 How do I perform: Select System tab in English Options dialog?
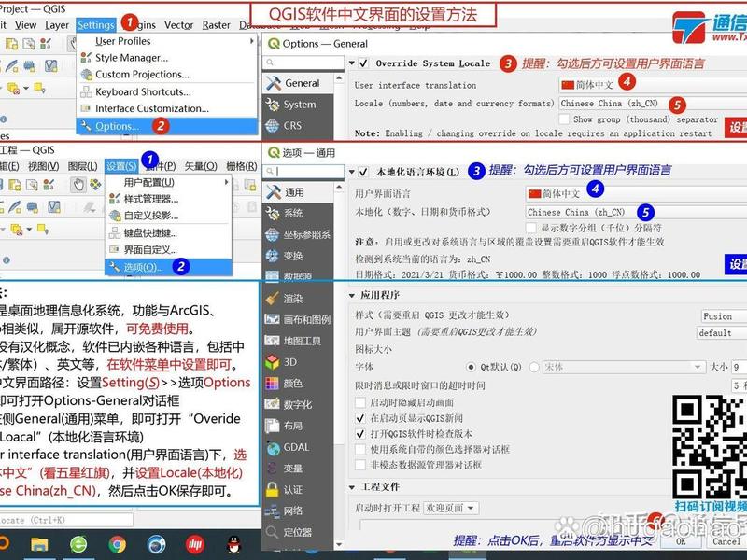298,105
